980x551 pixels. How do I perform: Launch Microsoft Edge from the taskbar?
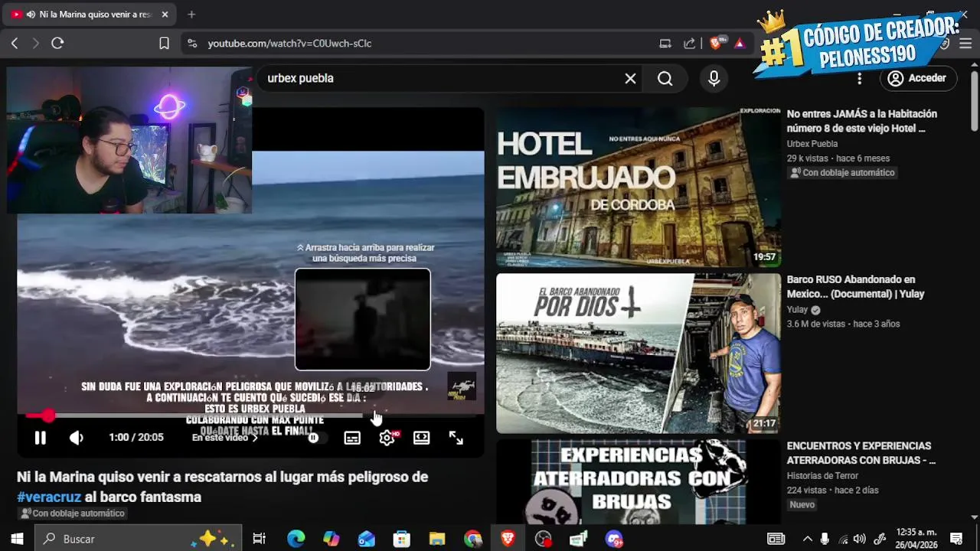click(x=296, y=539)
